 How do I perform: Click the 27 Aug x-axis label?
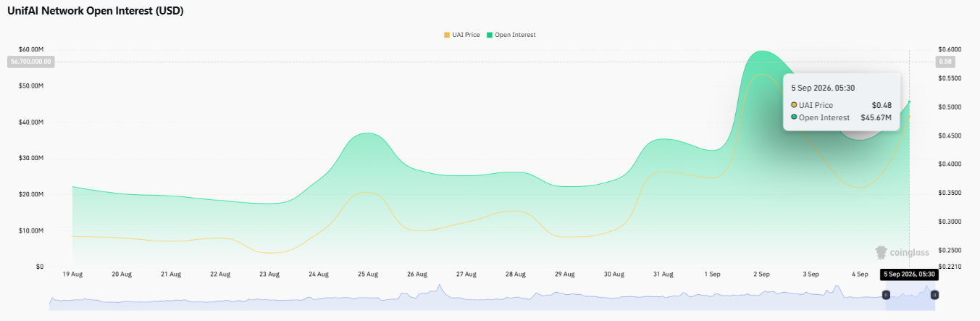point(466,275)
